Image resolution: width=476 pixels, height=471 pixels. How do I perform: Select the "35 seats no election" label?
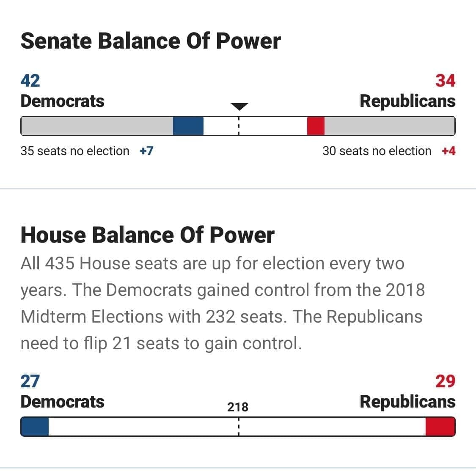[x=75, y=151]
